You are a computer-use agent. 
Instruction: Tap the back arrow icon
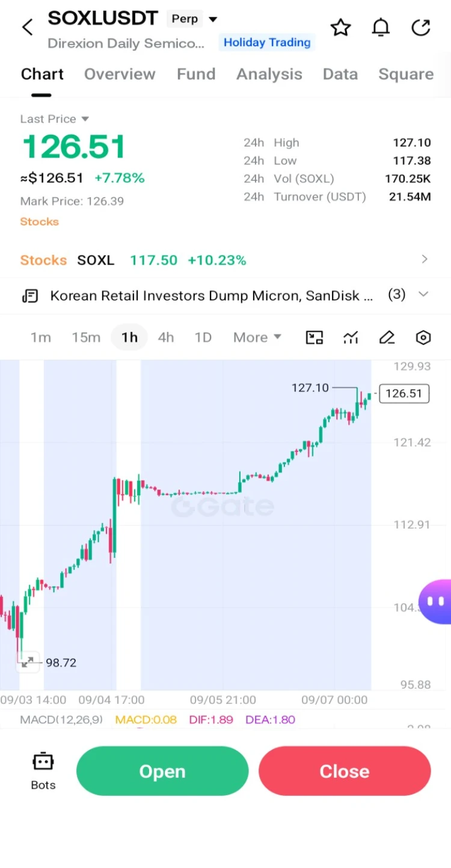[28, 27]
